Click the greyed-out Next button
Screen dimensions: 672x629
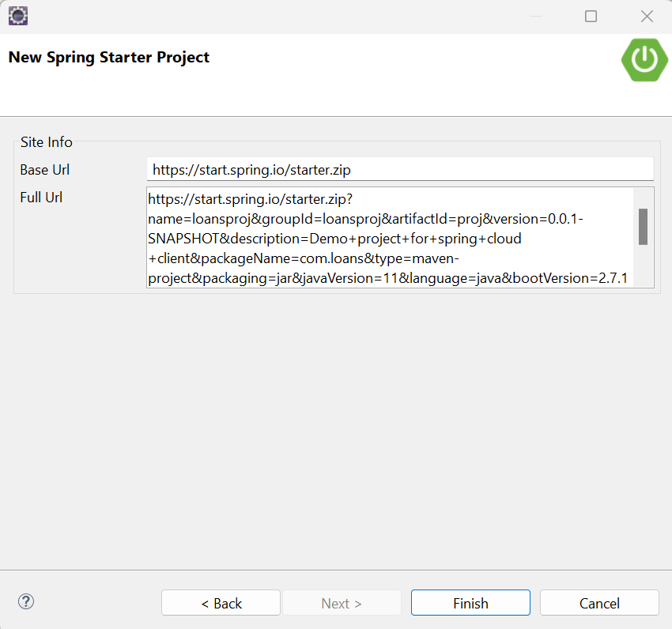(x=341, y=603)
